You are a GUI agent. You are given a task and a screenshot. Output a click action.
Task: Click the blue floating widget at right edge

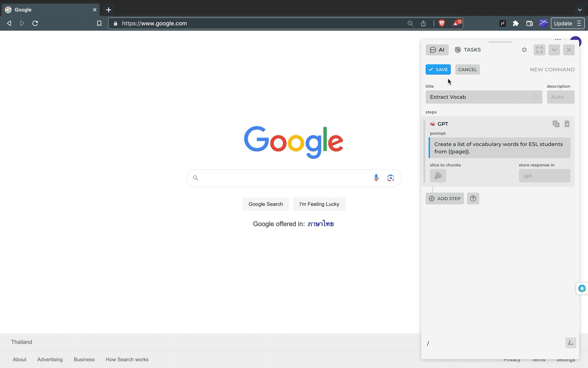(582, 289)
